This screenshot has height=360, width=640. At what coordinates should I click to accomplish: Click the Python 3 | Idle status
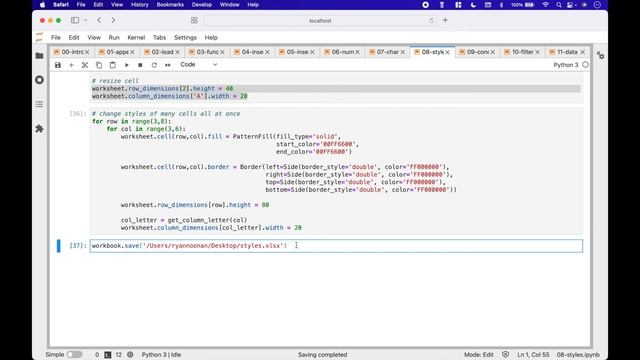(x=161, y=355)
